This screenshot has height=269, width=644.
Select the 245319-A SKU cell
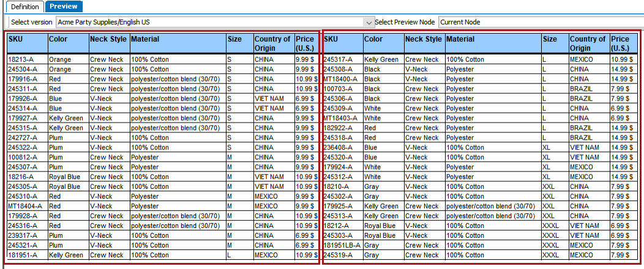343,255
